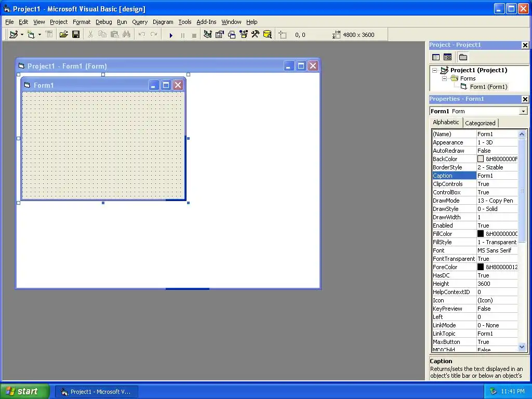532x399 pixels.
Task: Click the Add Standard EXE Project icon
Action: point(14,34)
